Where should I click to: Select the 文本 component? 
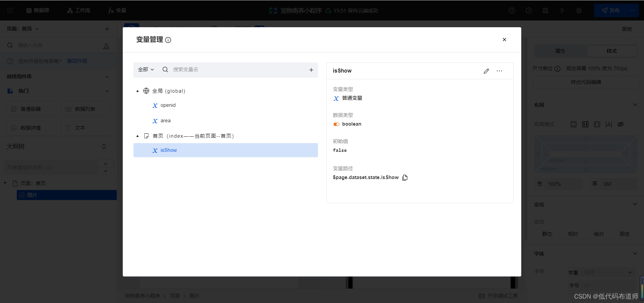click(x=86, y=128)
